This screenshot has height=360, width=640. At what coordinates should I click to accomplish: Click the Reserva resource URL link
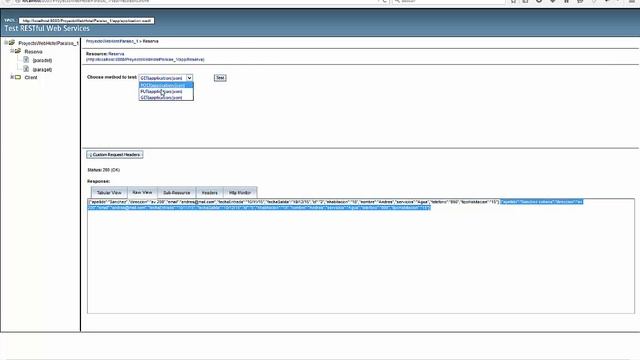tap(145, 60)
